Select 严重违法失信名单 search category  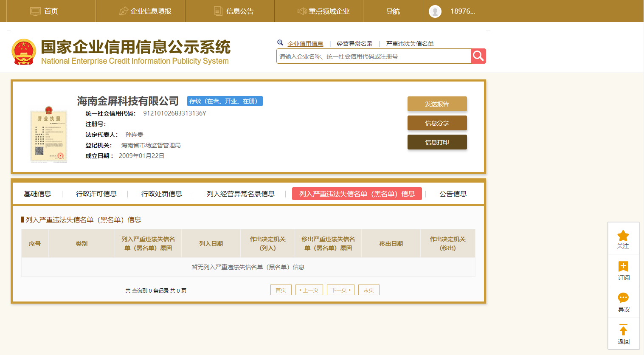[410, 44]
